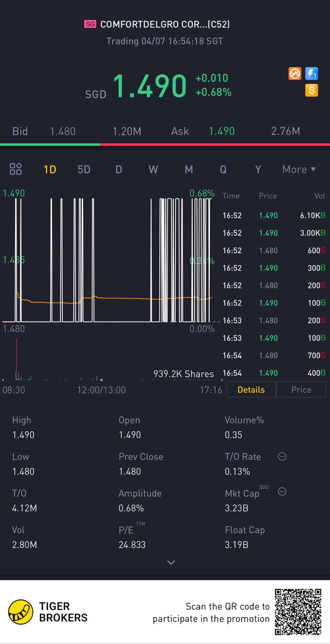Tap the info icon beside T/O Rate
This screenshot has width=330, height=644.
282,456
